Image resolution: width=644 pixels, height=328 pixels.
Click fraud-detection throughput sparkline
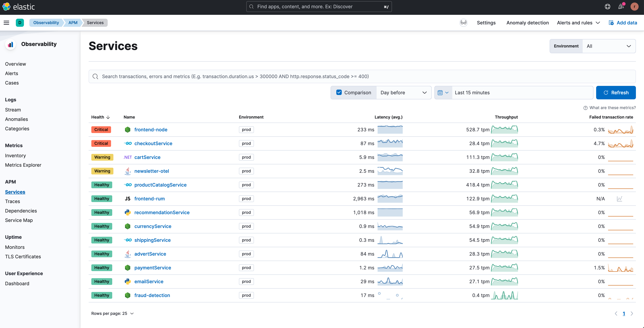[504, 295]
